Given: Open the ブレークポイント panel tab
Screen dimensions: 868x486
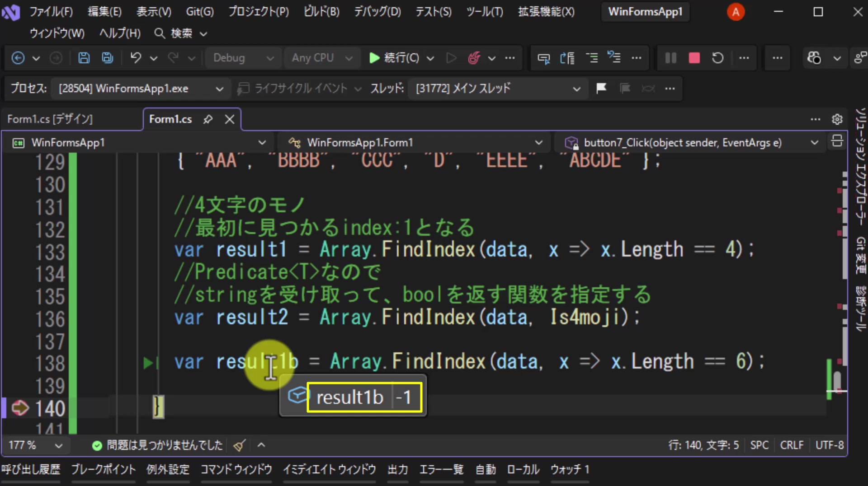Looking at the screenshot, I should (103, 470).
